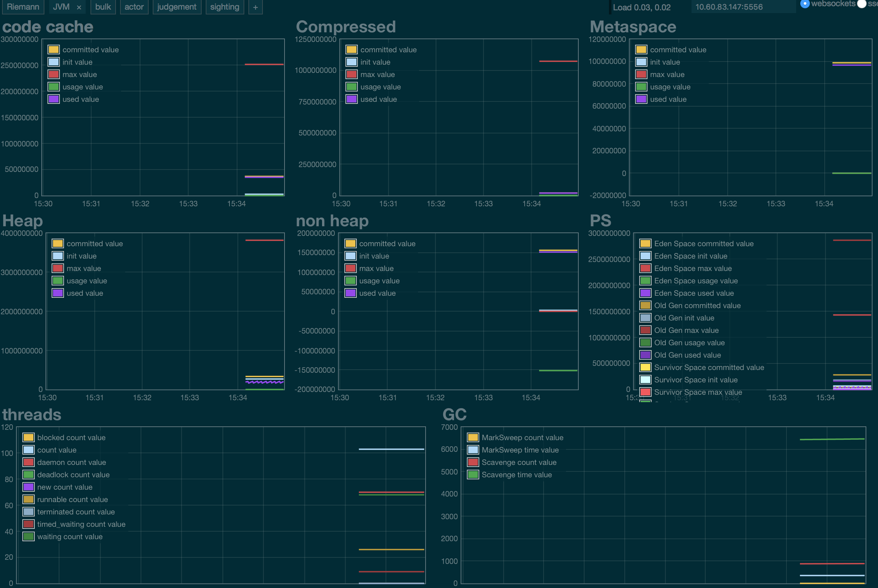
Task: Select the websockets radio button
Action: (804, 4)
